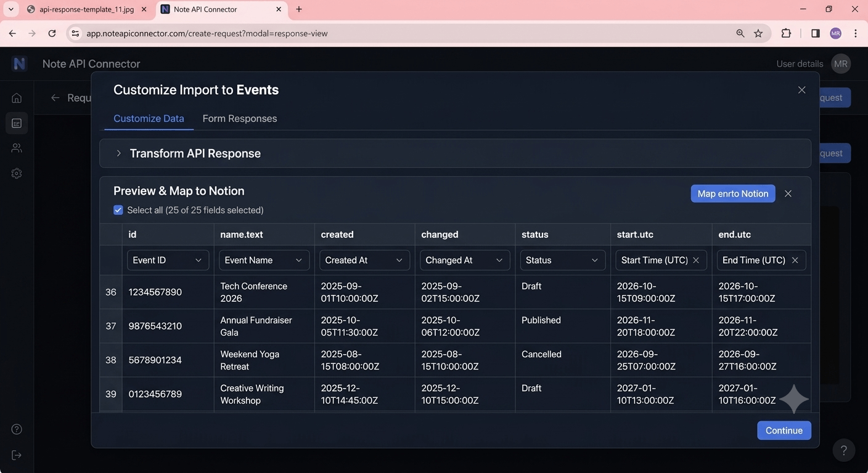Click the Continue button
Image resolution: width=868 pixels, height=473 pixels.
pyautogui.click(x=784, y=431)
